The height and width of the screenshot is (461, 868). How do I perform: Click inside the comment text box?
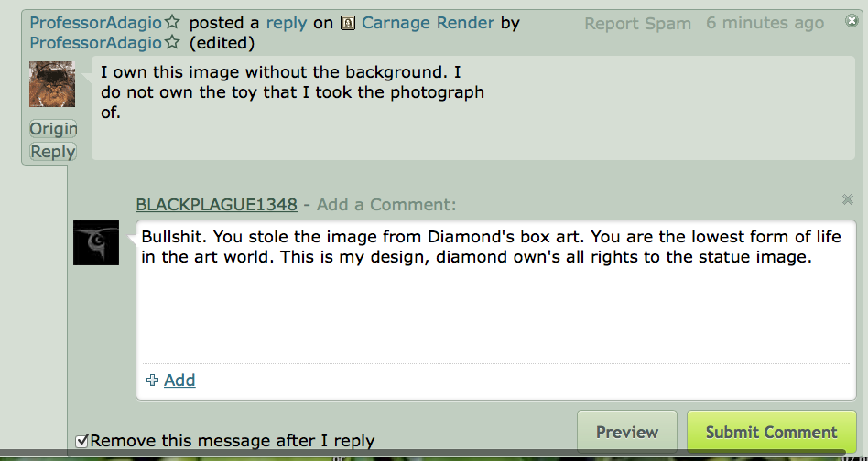pyautogui.click(x=494, y=302)
